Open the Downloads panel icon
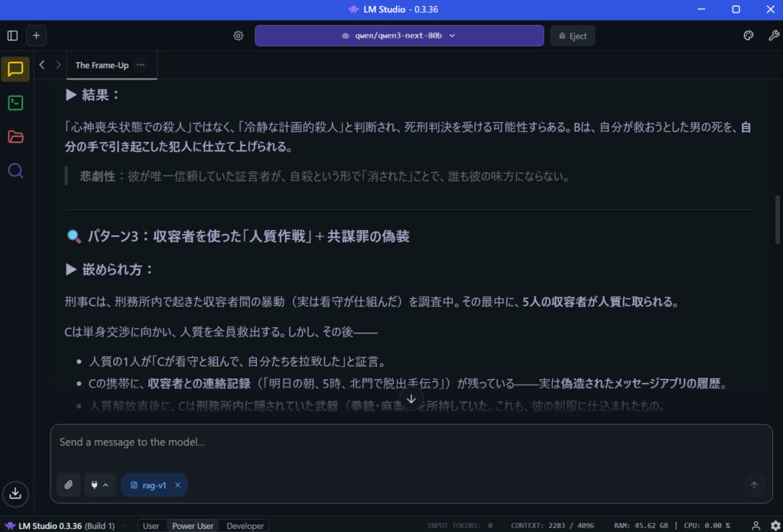 15,493
